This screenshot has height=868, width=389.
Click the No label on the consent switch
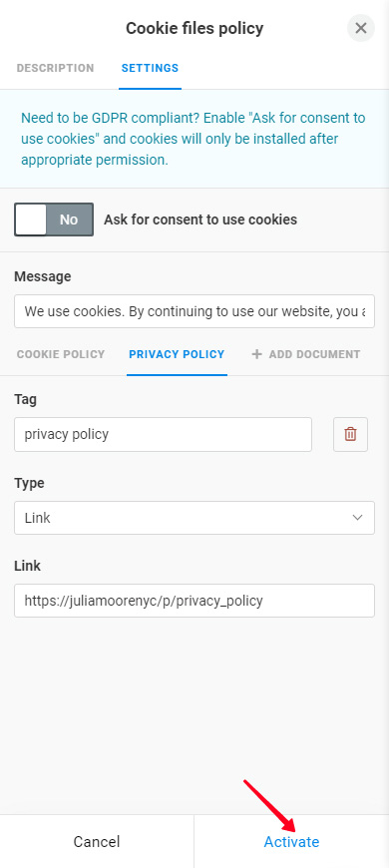69,219
